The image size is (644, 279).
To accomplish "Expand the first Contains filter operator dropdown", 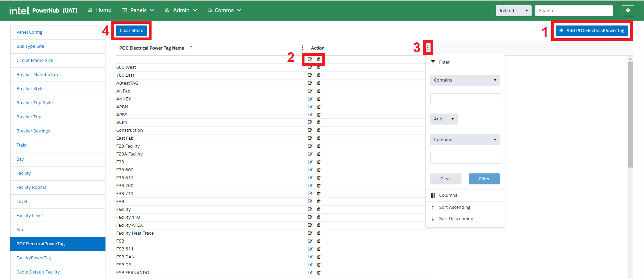I will [x=465, y=80].
